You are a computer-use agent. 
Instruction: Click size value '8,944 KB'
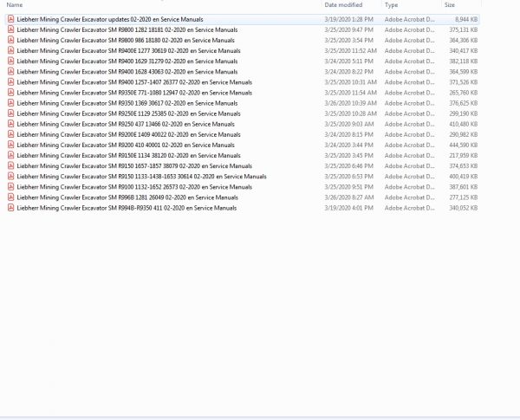point(466,19)
